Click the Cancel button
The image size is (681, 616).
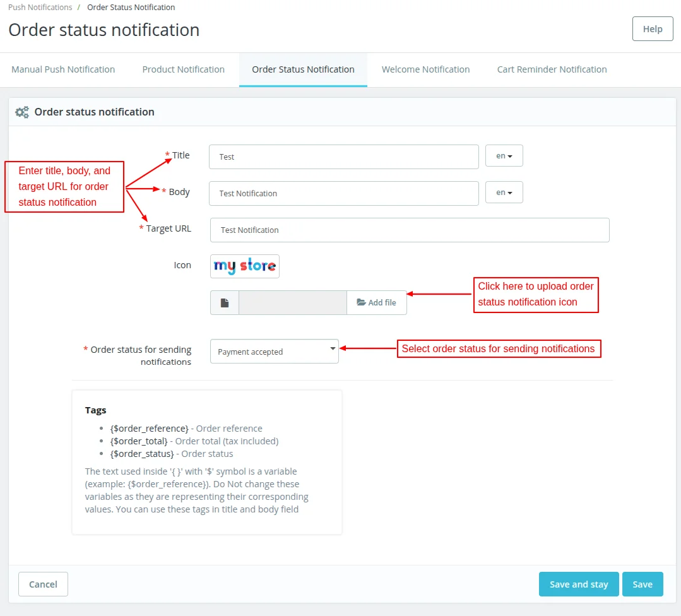click(42, 584)
